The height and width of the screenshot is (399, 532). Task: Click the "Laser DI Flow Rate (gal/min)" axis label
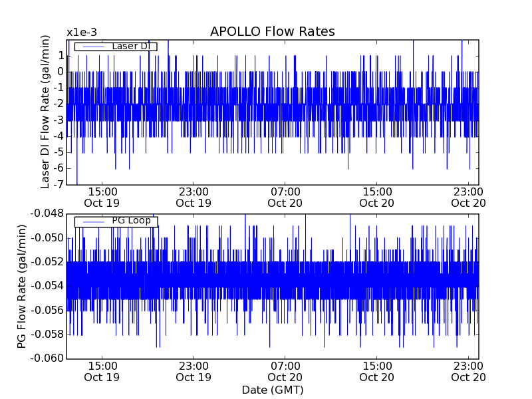point(45,112)
